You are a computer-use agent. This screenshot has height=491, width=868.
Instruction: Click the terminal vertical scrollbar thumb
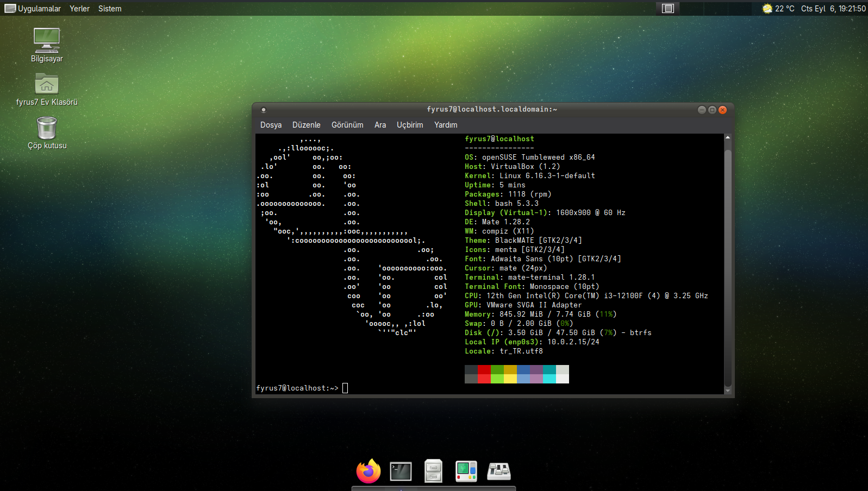pos(728,267)
